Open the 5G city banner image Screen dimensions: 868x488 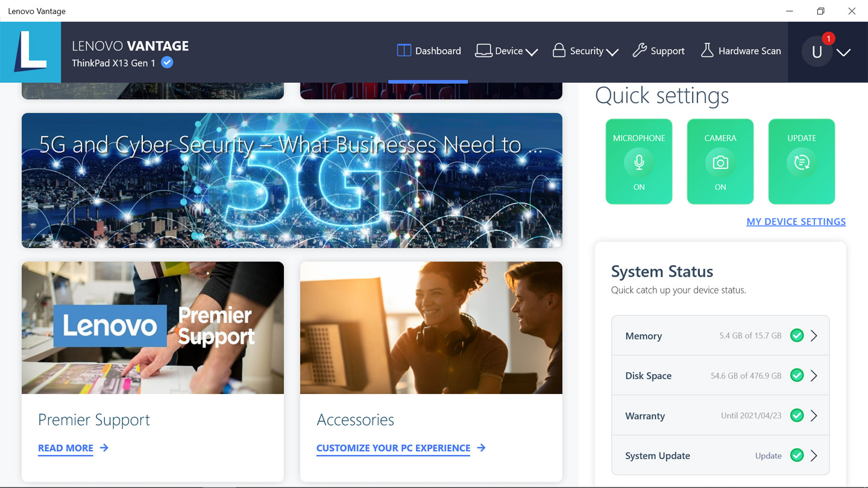click(292, 181)
